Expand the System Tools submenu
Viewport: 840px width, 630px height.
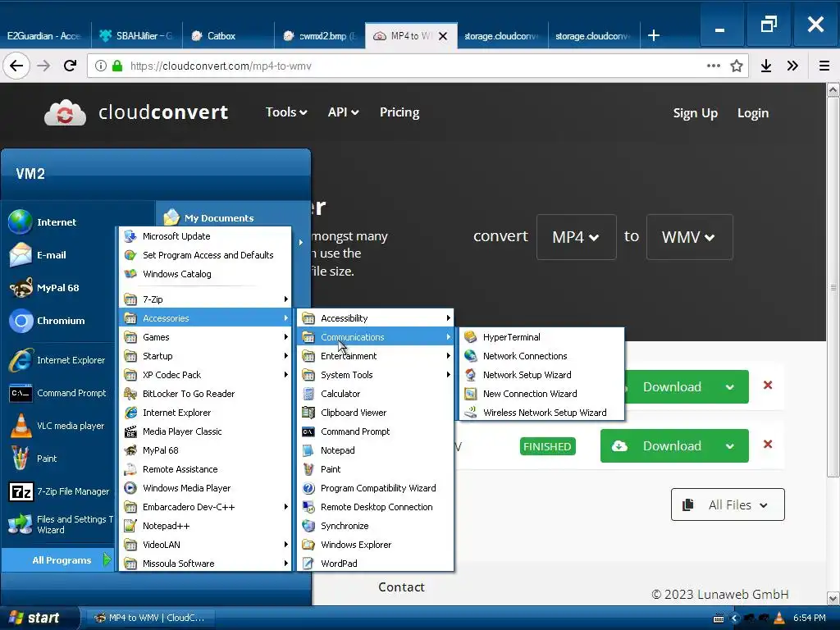tap(375, 374)
